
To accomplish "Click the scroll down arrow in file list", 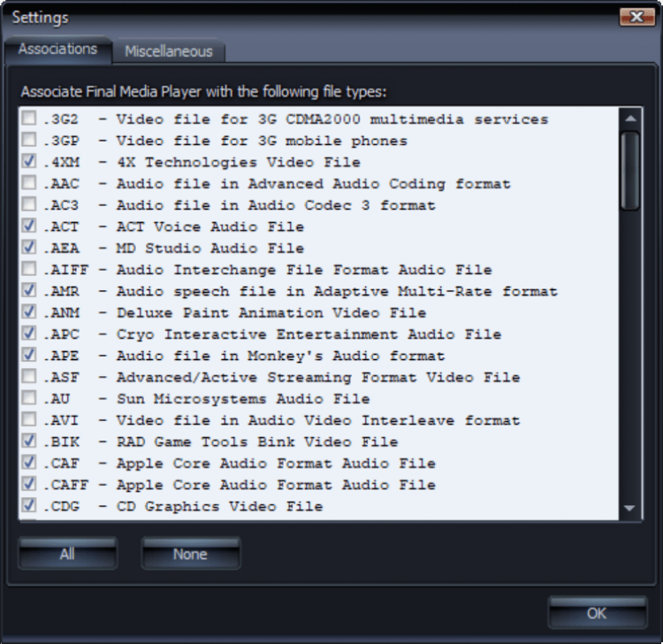I will (630, 508).
